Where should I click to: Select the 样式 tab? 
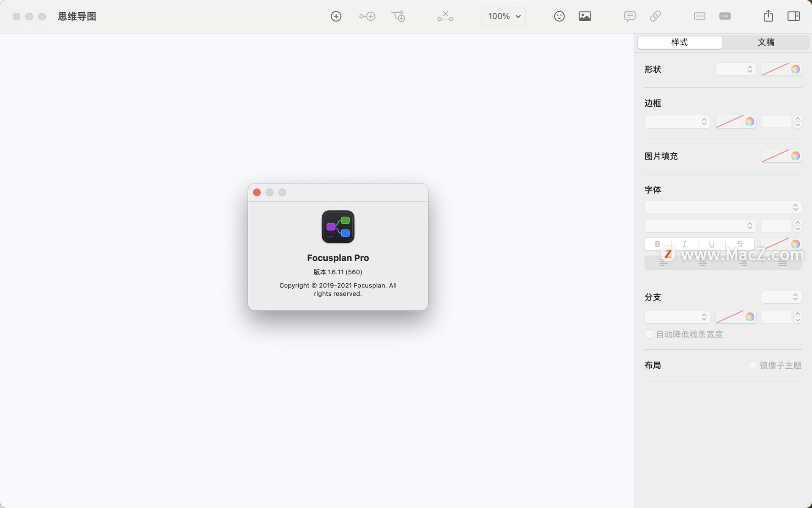679,42
